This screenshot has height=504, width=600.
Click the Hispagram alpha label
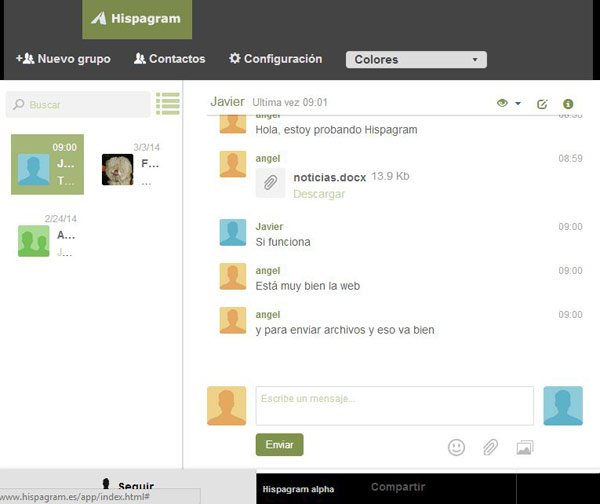[x=298, y=489]
